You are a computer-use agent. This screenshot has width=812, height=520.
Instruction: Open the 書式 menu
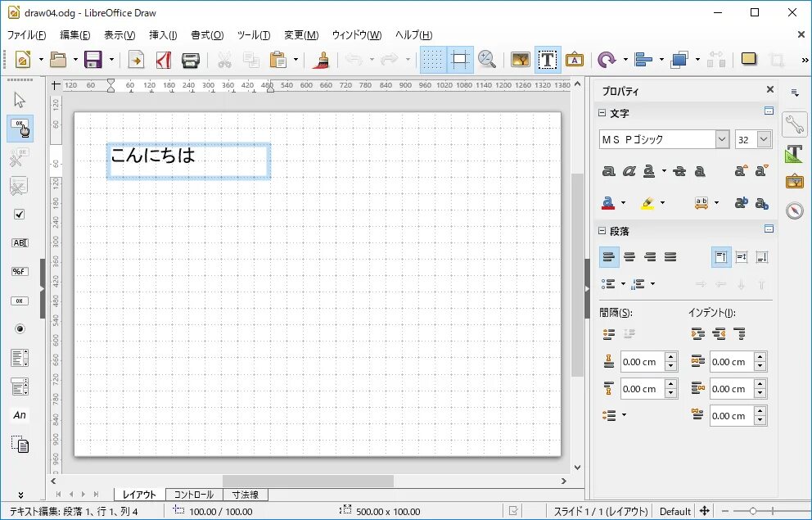pyautogui.click(x=207, y=35)
